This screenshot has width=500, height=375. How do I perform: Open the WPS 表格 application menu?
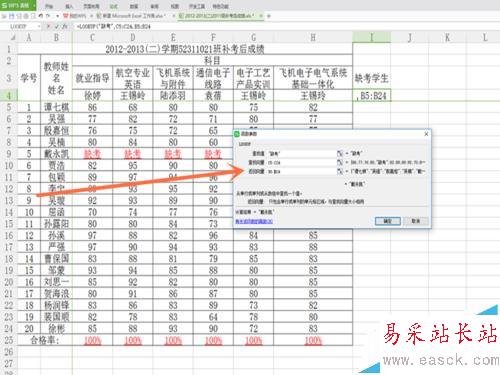point(17,5)
